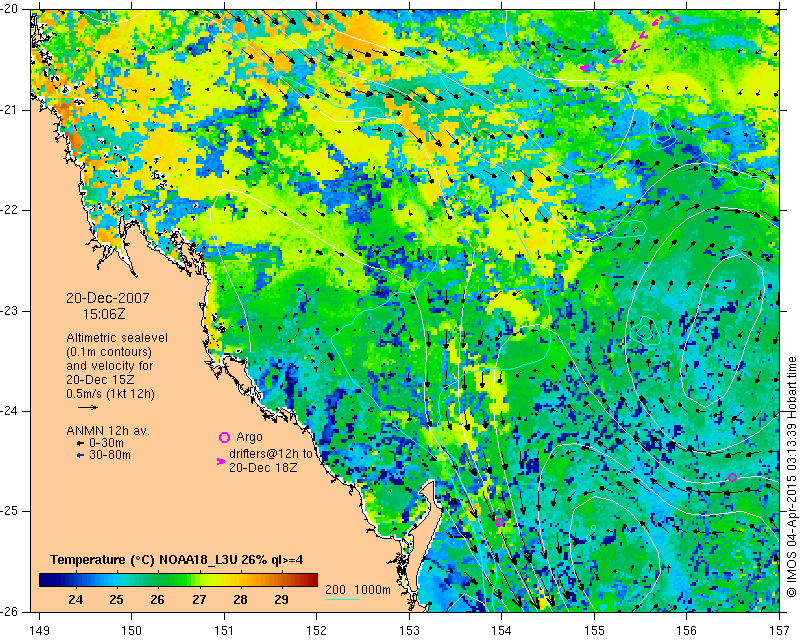Click latitude axis label -22

(x=9, y=210)
